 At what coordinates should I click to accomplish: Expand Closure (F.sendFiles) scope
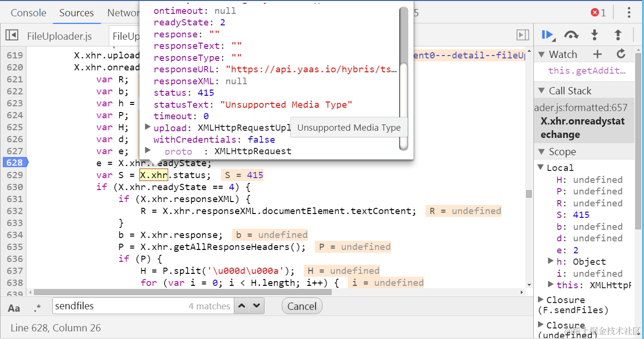click(x=541, y=299)
